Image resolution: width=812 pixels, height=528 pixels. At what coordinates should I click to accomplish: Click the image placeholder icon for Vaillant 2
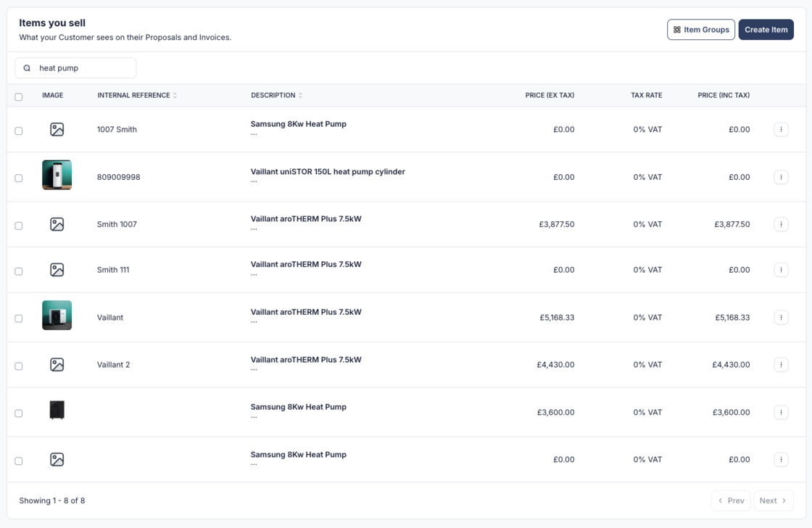57,365
